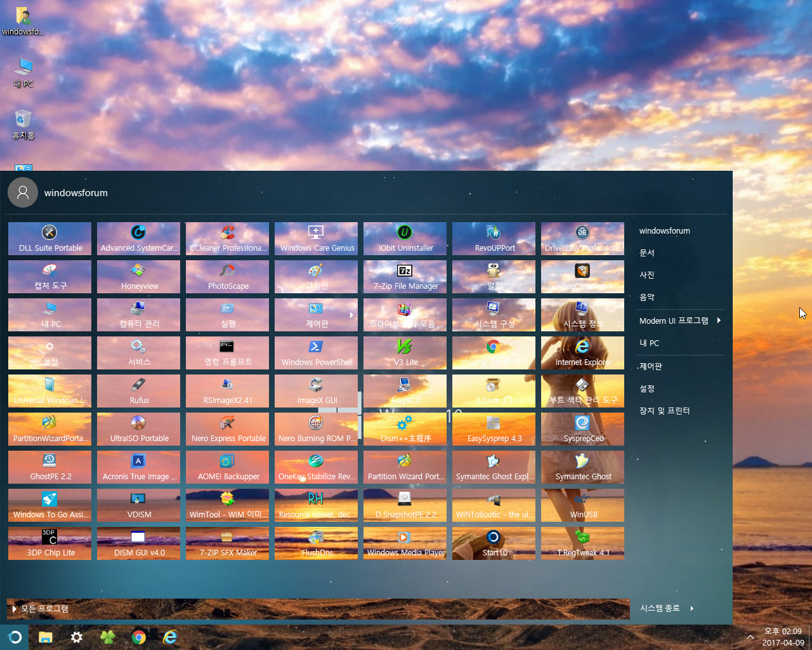Open CCleaner Professional tile
The width and height of the screenshot is (812, 650).
[x=227, y=239]
